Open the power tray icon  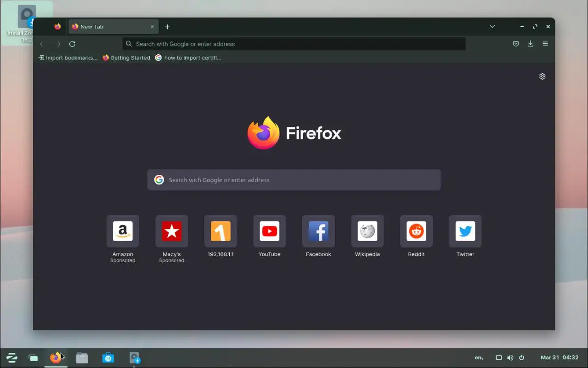(521, 357)
